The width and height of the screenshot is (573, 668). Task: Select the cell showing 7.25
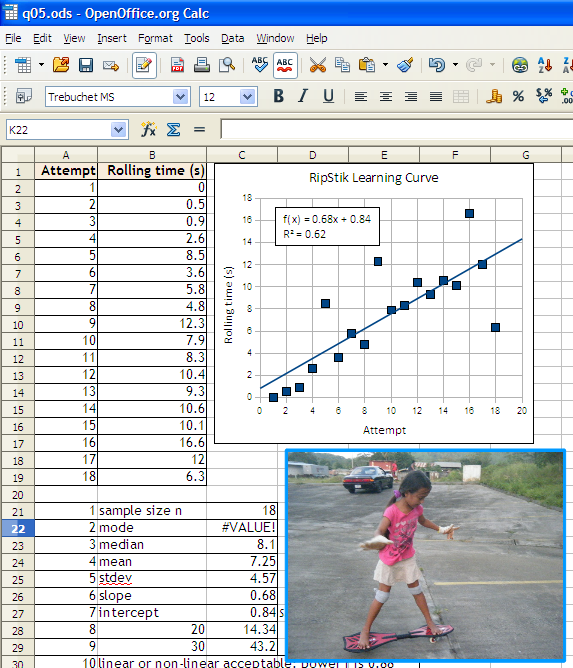pyautogui.click(x=242, y=561)
